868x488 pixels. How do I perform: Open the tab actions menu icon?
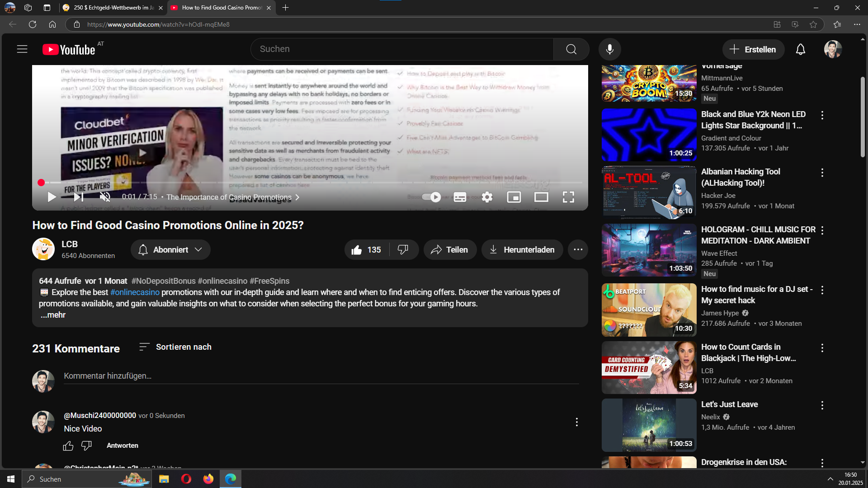pyautogui.click(x=47, y=8)
